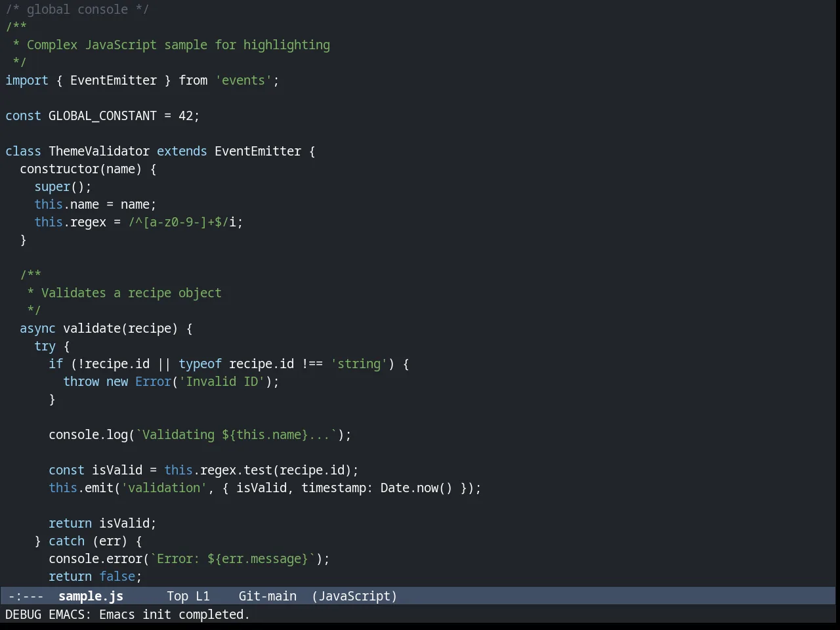Click the number 42
840x630 pixels.
(186, 115)
